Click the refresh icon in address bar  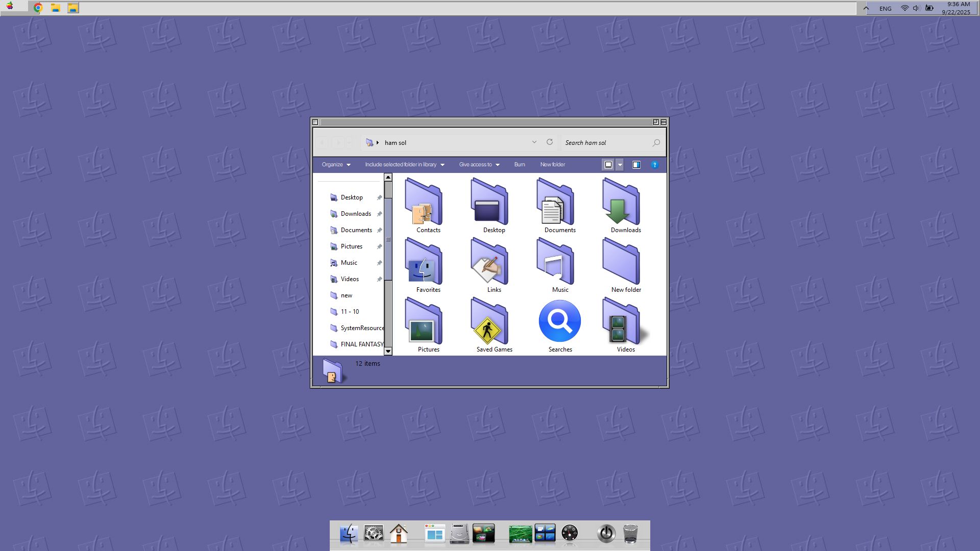click(x=550, y=142)
